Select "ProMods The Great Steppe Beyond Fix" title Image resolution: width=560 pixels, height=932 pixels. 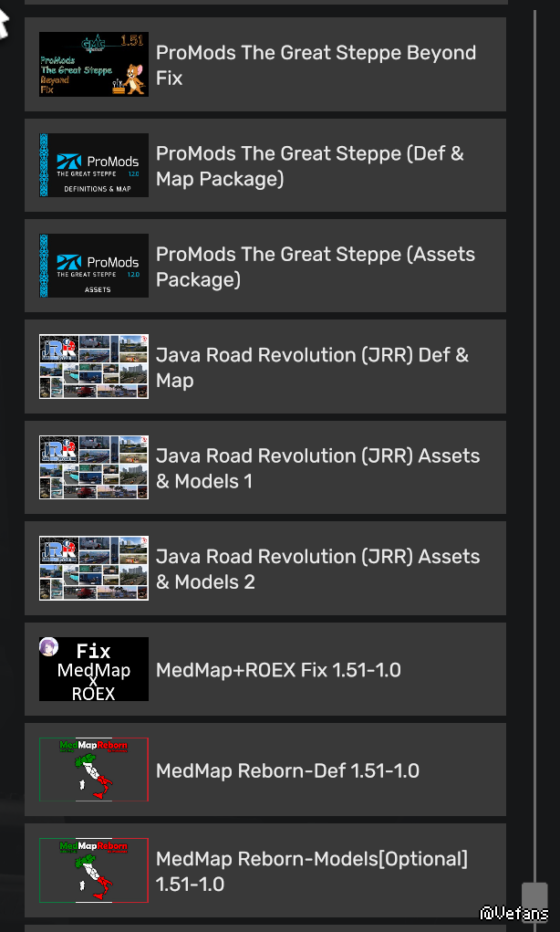tap(316, 65)
